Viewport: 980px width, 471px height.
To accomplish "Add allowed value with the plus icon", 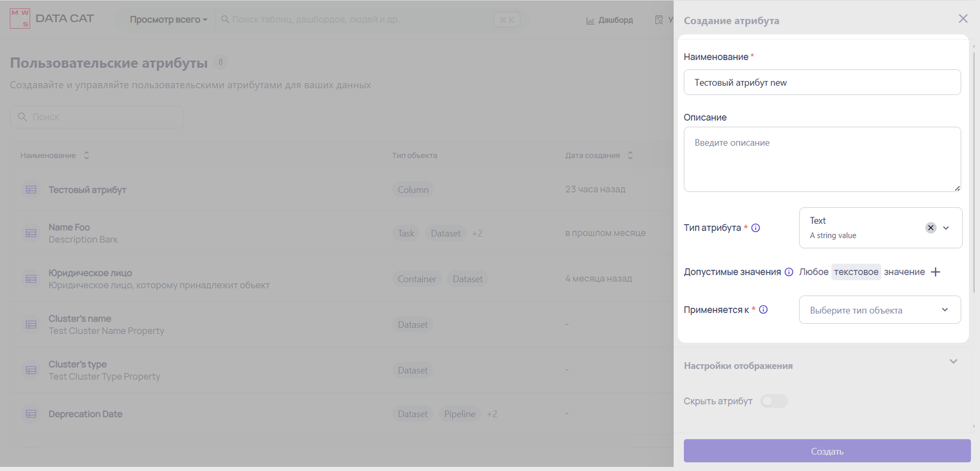I will click(936, 272).
